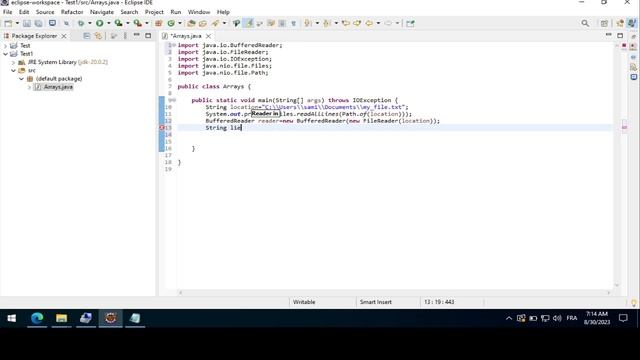Viewport: 640px width, 360px height.
Task: Click the editor horizontal scrollbar
Action: click(394, 293)
